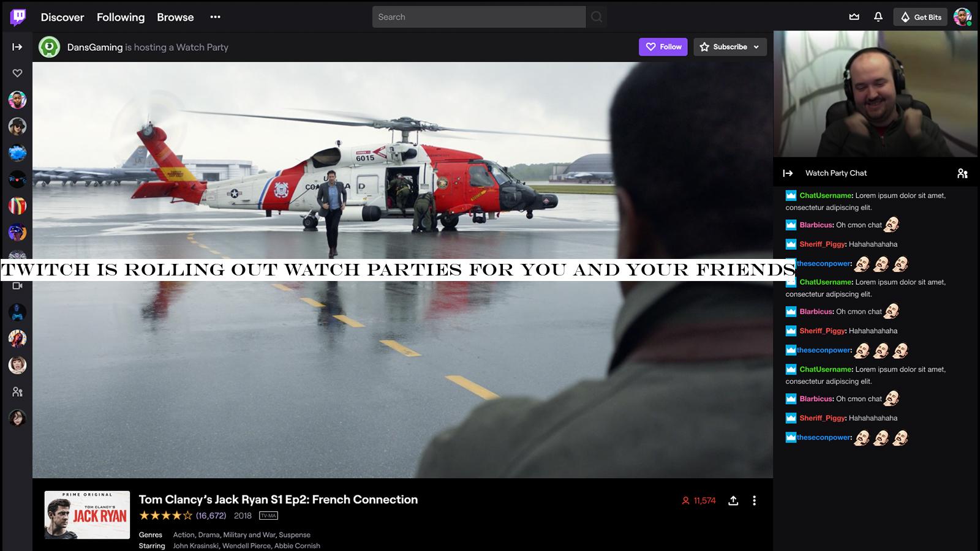
Task: Open the user profile avatar menu
Action: click(x=963, y=17)
